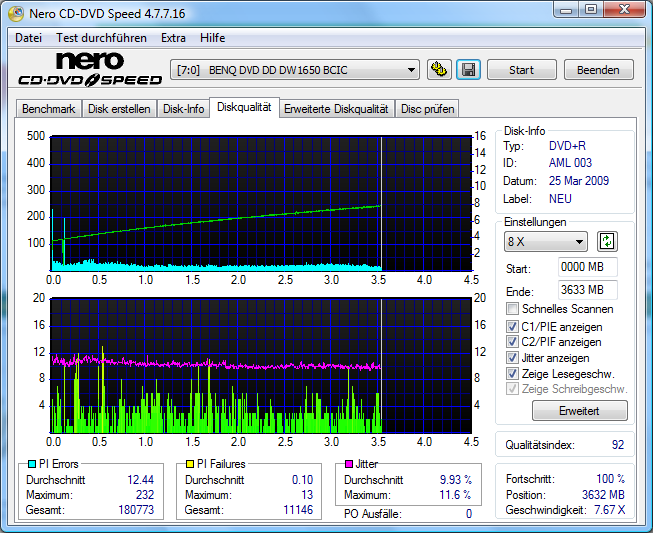Click the Beenden button
This screenshot has height=533, width=653.
pos(598,70)
